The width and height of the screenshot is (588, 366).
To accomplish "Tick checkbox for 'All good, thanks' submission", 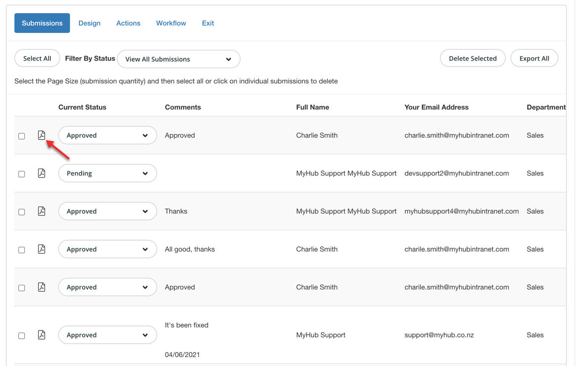I will coord(22,250).
